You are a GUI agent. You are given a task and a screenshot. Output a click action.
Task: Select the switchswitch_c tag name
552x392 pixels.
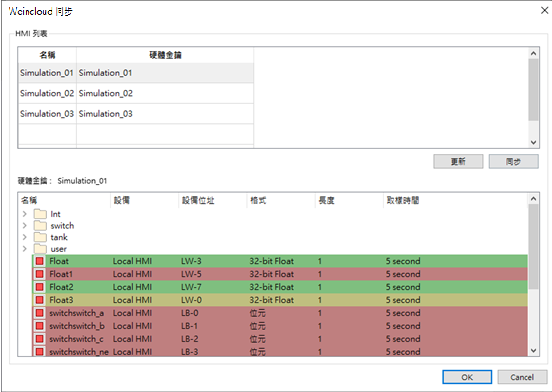[76, 339]
